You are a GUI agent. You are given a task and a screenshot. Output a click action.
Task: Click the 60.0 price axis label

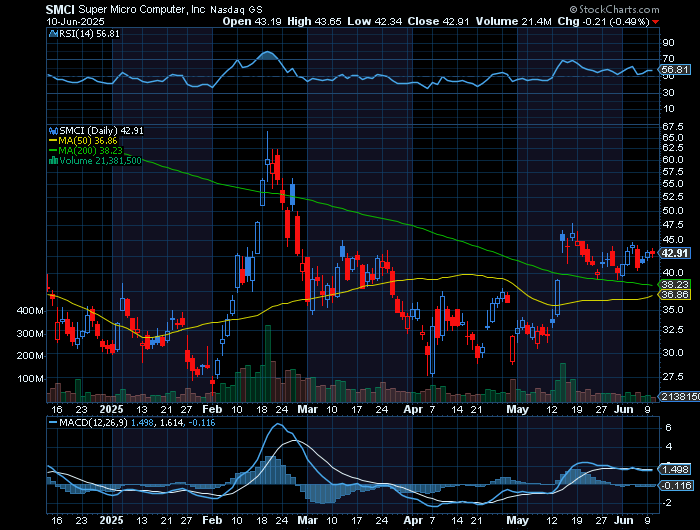point(673,160)
